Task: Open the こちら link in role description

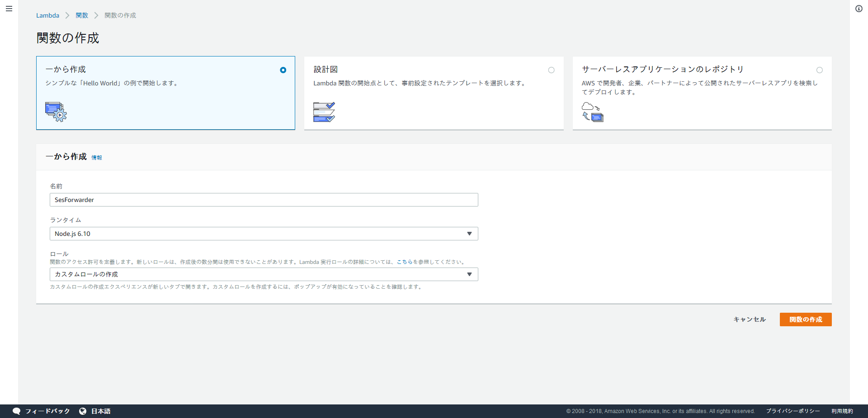Action: (x=405, y=262)
